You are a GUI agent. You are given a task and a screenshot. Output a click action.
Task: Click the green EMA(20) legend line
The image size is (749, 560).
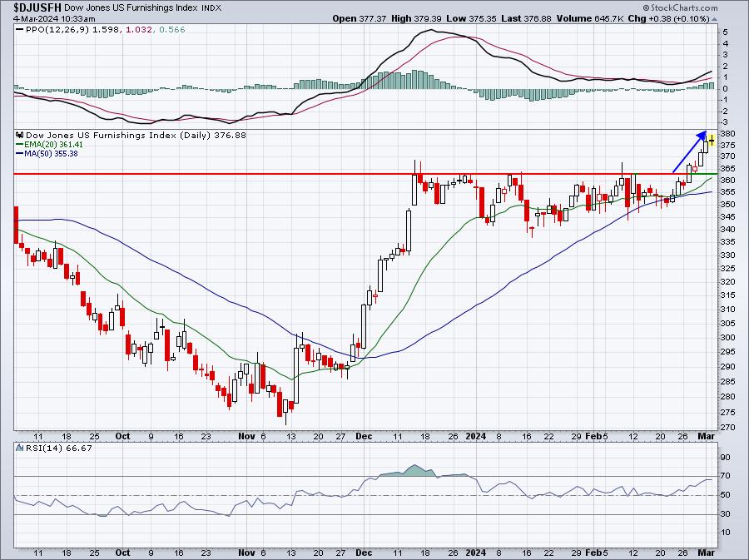point(20,145)
